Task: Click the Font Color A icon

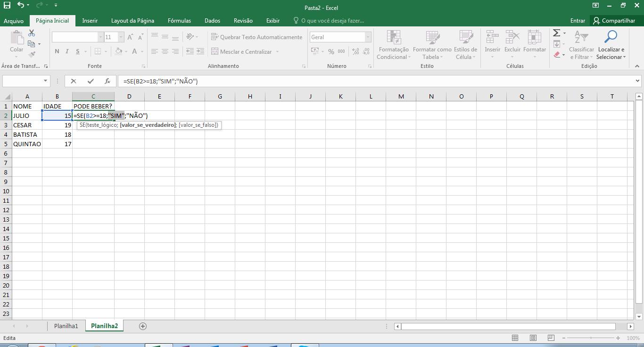Action: point(135,51)
